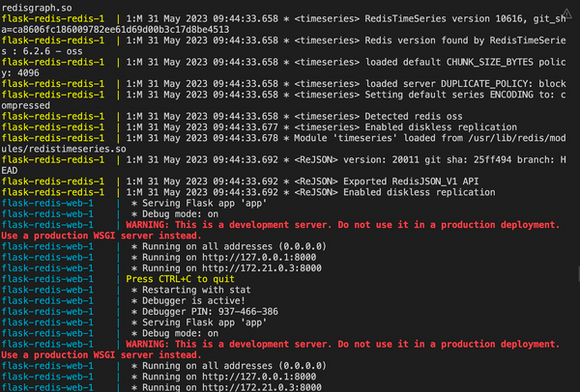Click the CHUNK_SIZE_BYTES text in timeseries log
This screenshot has width=580, height=392.
490,62
